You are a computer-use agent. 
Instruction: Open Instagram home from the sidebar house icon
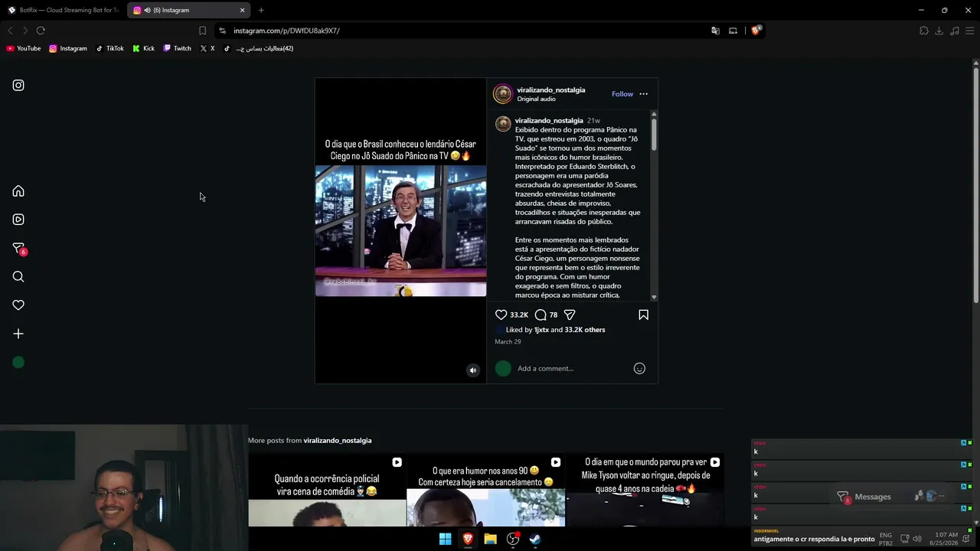(18, 191)
